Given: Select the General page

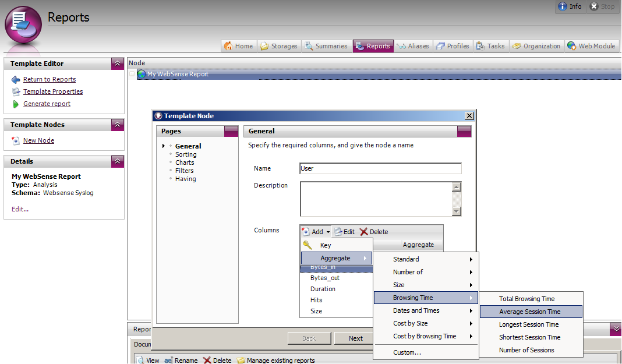Looking at the screenshot, I should coord(188,146).
